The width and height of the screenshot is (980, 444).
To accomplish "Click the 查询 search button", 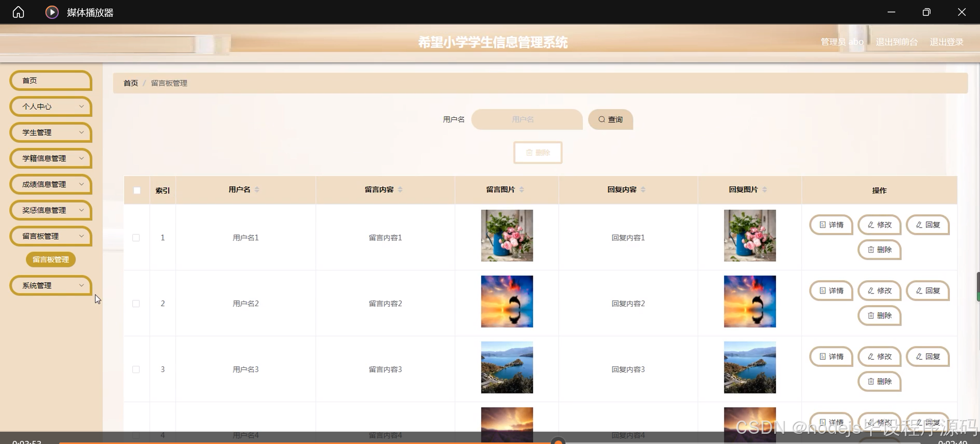I will click(610, 119).
